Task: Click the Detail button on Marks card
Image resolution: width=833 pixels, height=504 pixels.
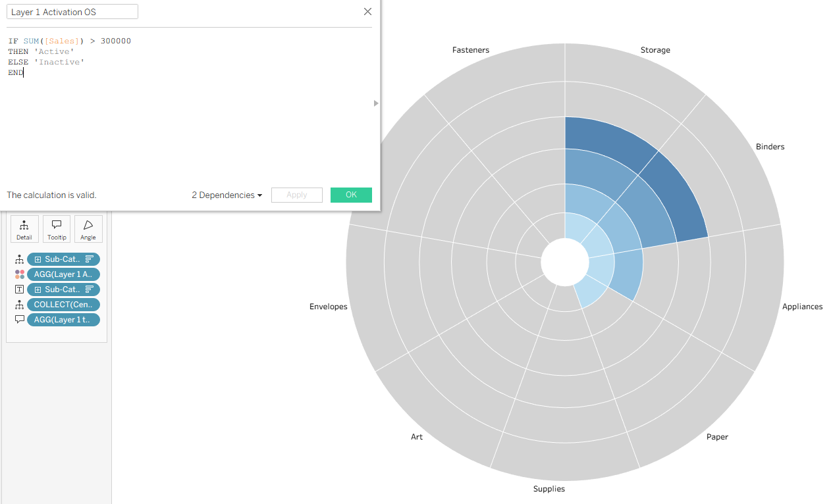Action: click(x=24, y=229)
